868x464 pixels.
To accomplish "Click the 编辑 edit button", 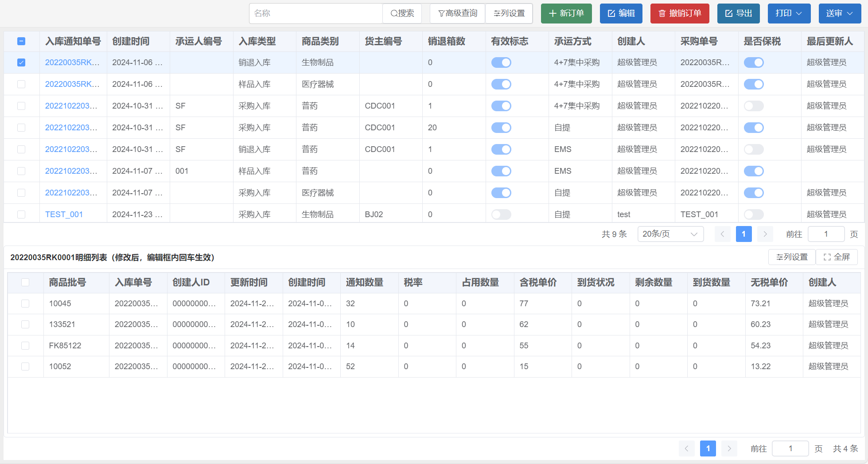I will (x=621, y=13).
